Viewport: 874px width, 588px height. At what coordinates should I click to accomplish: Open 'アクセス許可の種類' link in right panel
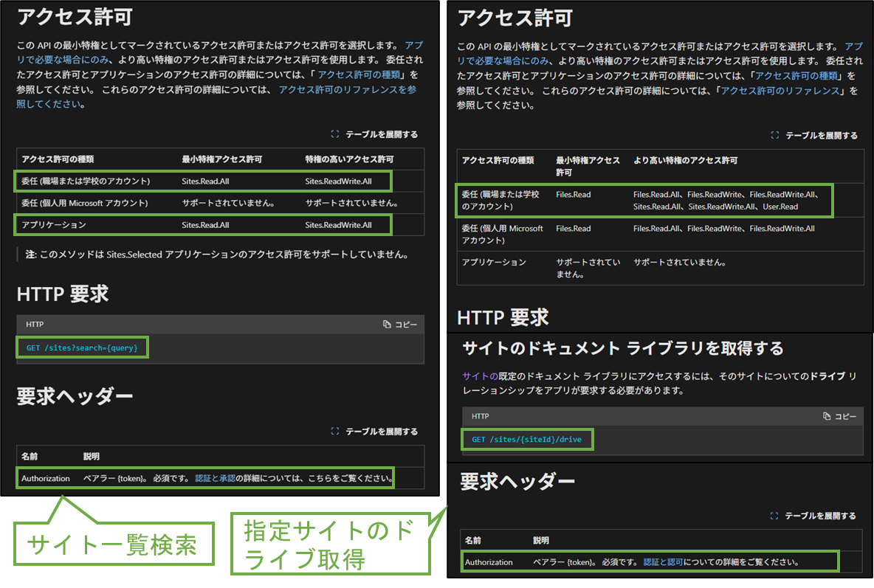coord(797,76)
